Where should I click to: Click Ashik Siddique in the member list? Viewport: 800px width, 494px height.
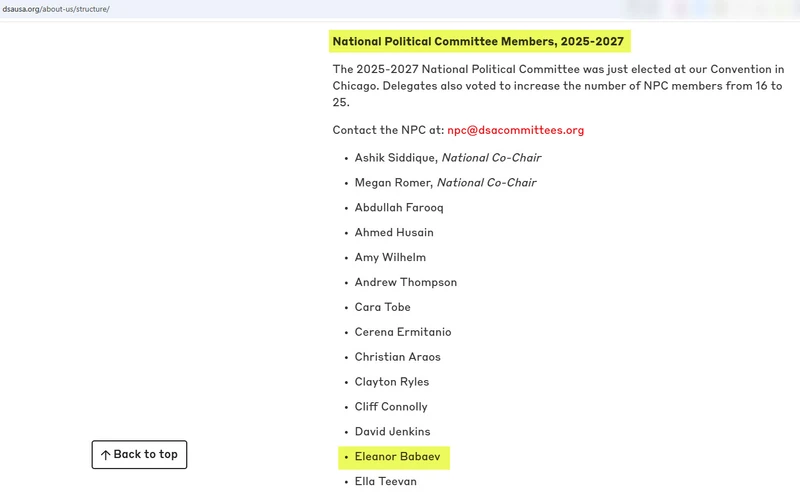(396, 158)
